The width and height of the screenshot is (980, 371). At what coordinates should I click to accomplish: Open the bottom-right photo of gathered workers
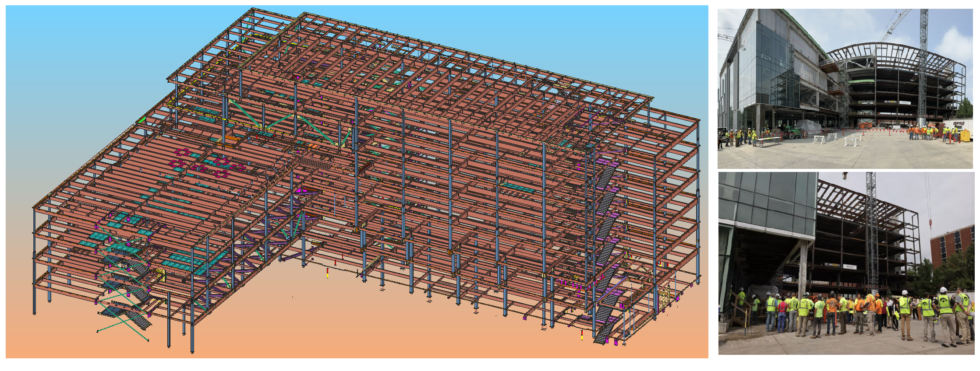846,263
